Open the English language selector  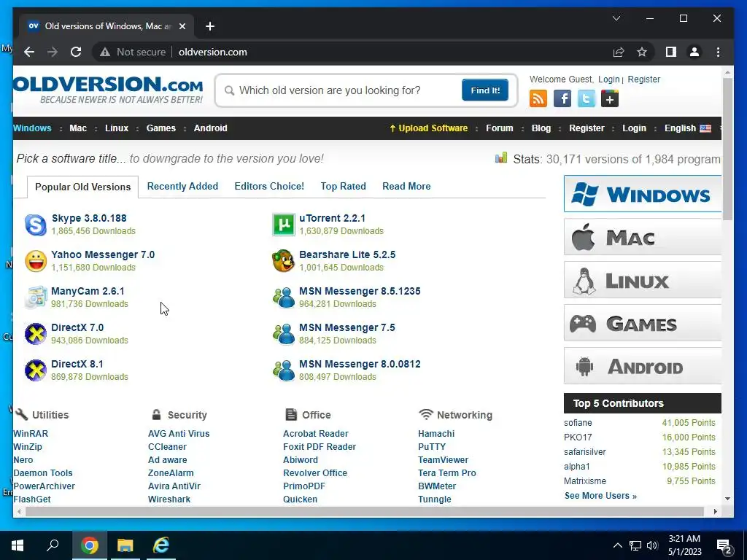pyautogui.click(x=687, y=128)
